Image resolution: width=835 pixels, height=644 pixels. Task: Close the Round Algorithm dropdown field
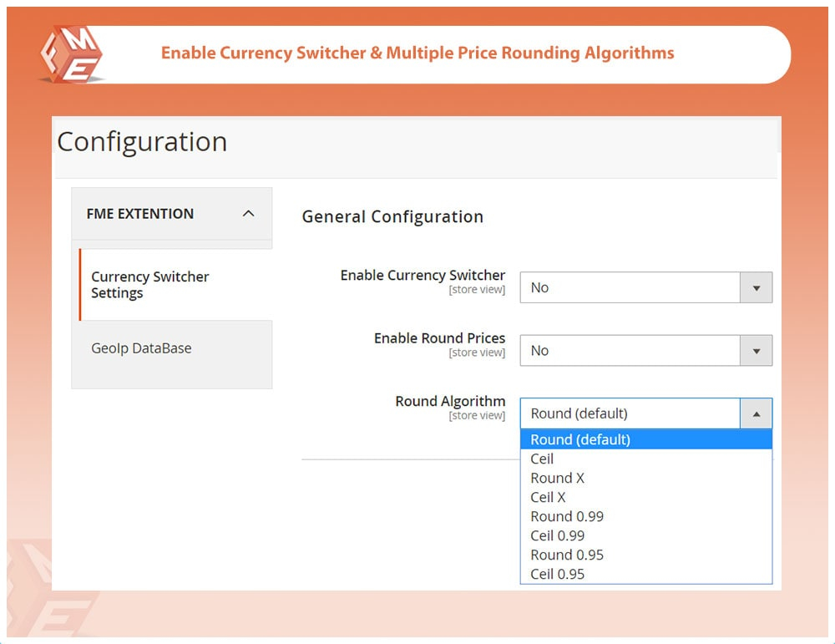(x=630, y=413)
